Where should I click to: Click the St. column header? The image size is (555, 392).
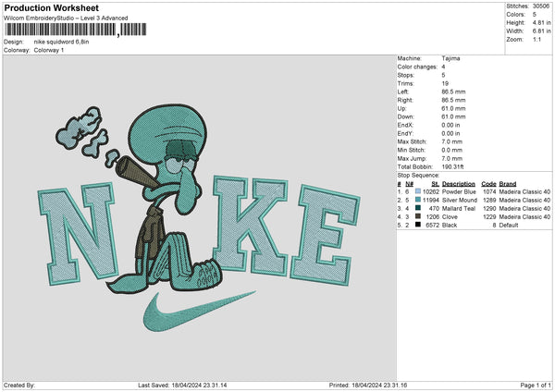[435, 184]
